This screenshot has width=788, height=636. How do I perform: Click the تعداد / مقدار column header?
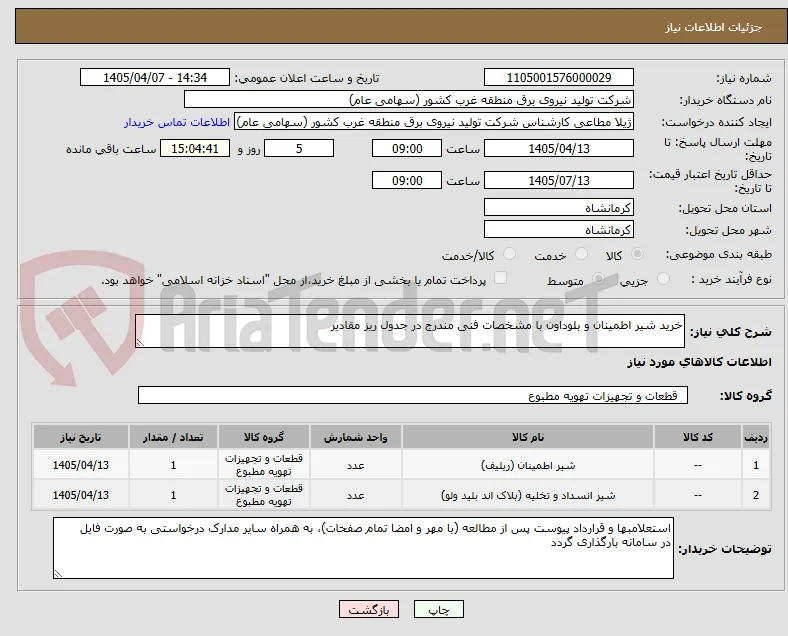(173, 437)
